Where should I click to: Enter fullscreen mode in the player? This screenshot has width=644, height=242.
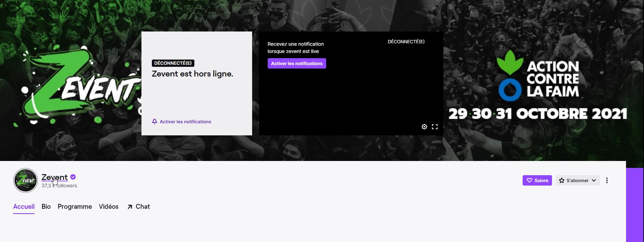click(435, 127)
